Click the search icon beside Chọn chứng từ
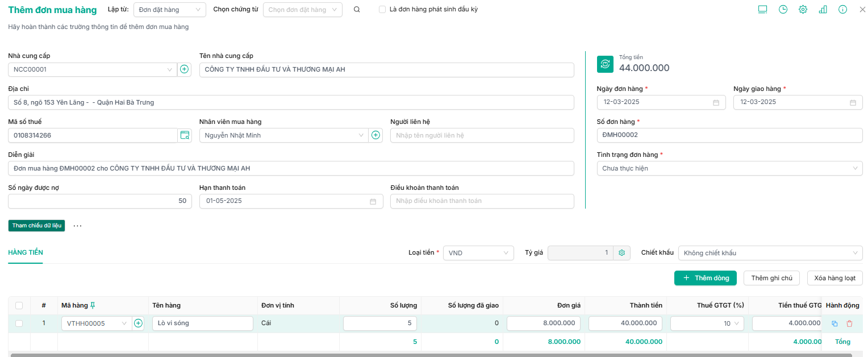Image resolution: width=868 pixels, height=357 pixels. coord(357,10)
